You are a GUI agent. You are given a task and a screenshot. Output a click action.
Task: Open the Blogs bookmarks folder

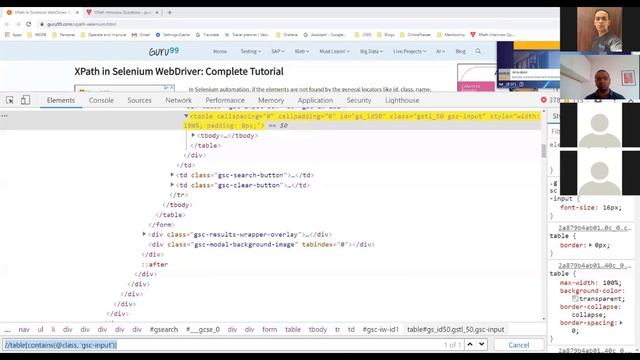pyautogui.click(x=386, y=35)
